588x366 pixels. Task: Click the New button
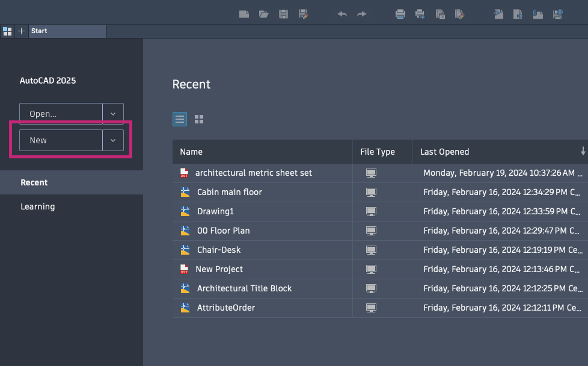(x=61, y=140)
